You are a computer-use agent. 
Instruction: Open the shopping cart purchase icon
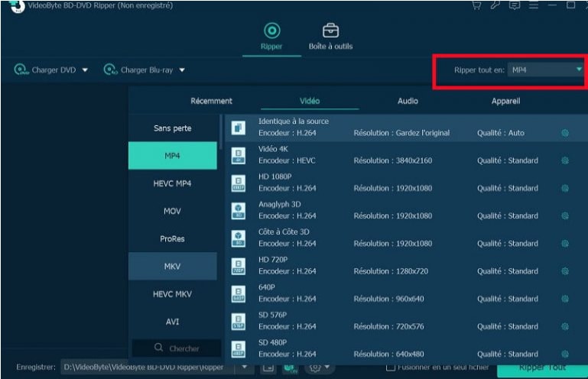pos(476,5)
